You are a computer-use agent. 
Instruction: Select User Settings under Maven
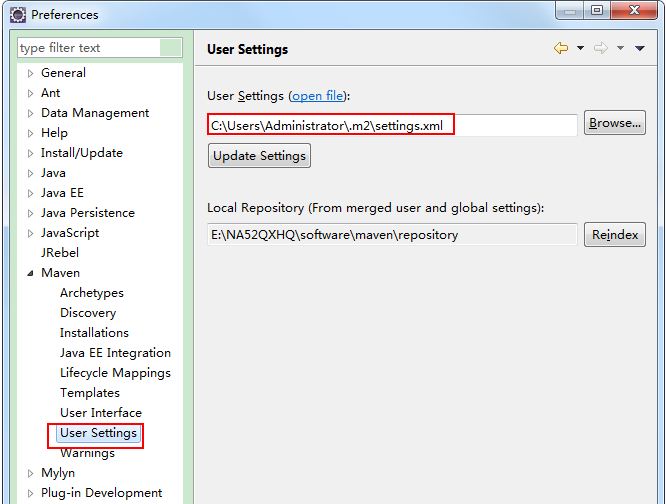pyautogui.click(x=98, y=433)
